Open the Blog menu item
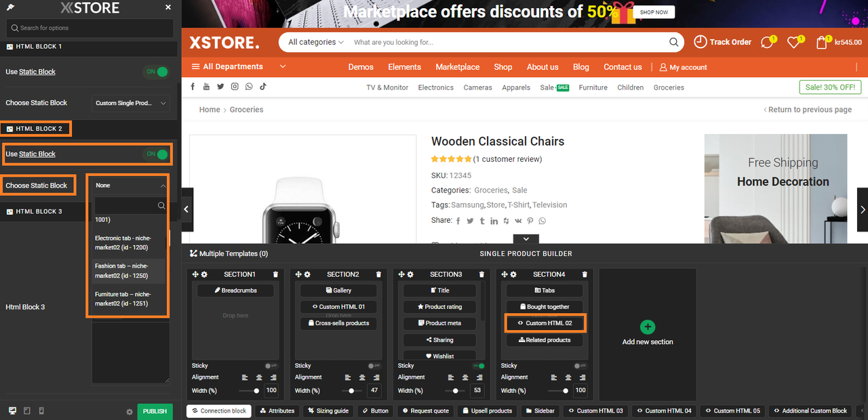 coord(581,67)
